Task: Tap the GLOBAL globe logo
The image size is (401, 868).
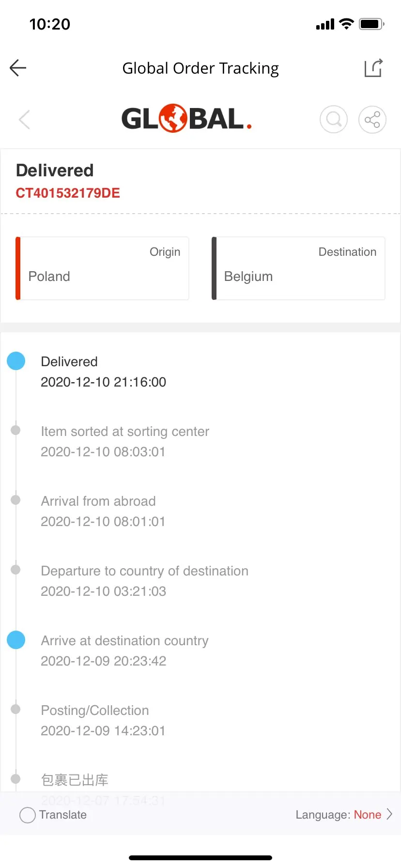Action: pyautogui.click(x=186, y=119)
